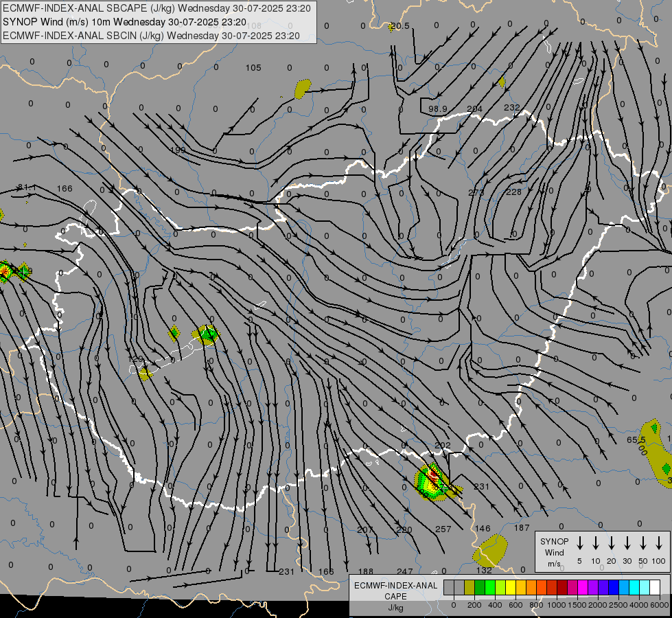
Task: Click the dark red CAPE legend swatch
Action: (563, 587)
